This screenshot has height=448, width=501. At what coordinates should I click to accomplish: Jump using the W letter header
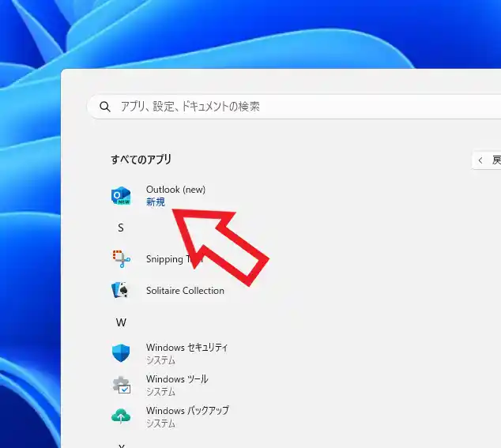pos(121,322)
